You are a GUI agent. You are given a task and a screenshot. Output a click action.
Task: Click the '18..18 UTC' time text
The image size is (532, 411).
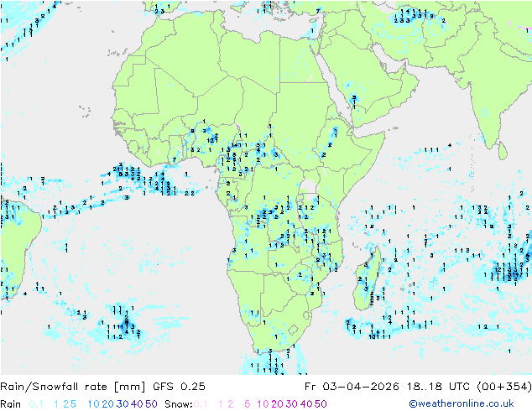[438, 387]
